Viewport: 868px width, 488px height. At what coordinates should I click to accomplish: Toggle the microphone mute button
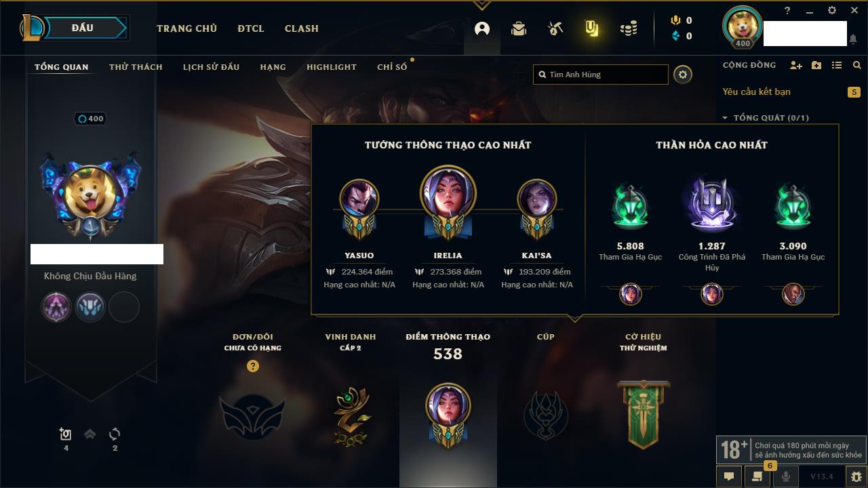(786, 476)
